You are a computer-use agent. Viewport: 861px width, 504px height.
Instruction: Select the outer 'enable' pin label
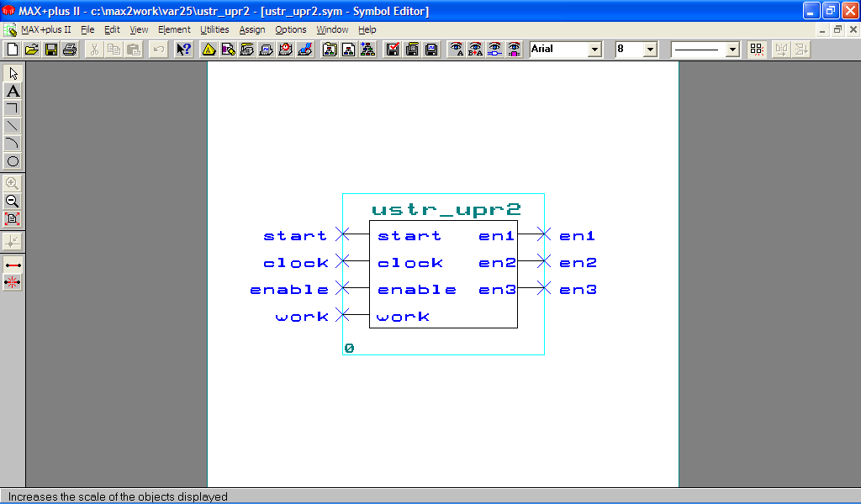click(289, 290)
